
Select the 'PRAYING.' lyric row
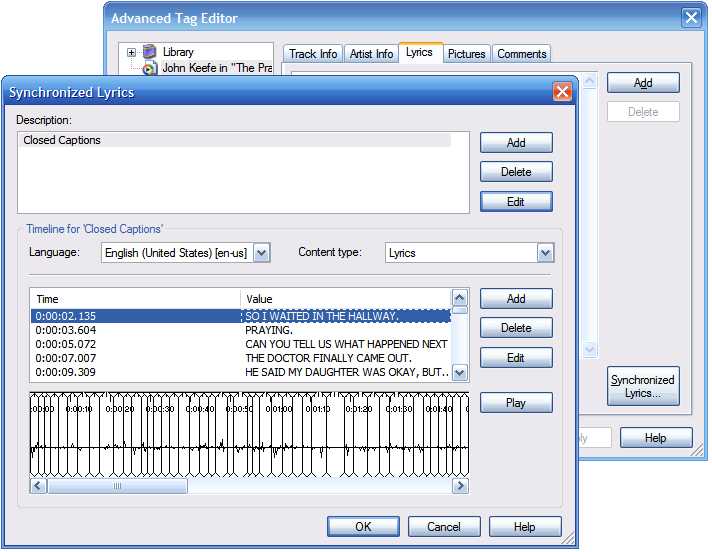pos(268,330)
